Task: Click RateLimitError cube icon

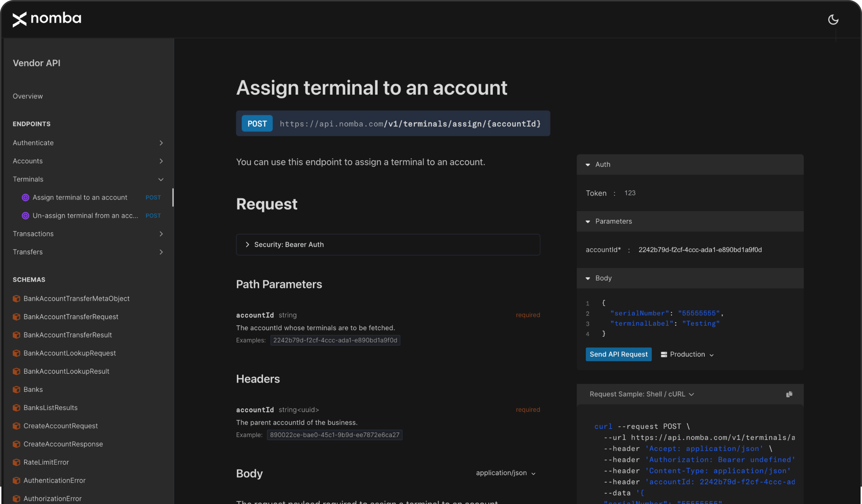Action: 16,462
